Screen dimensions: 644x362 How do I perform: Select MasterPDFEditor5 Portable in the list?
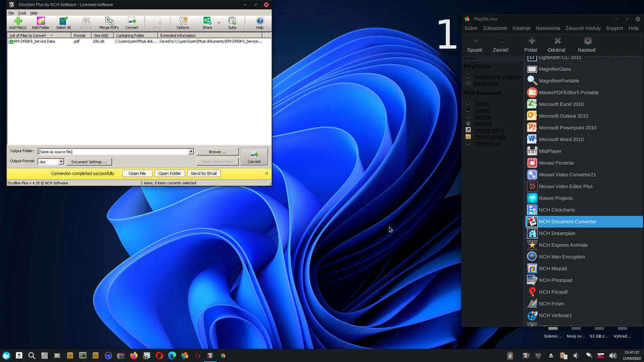point(584,93)
